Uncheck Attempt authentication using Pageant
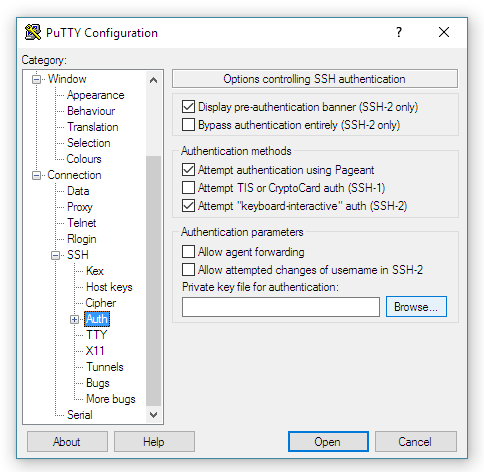This screenshot has height=472, width=484. [188, 170]
